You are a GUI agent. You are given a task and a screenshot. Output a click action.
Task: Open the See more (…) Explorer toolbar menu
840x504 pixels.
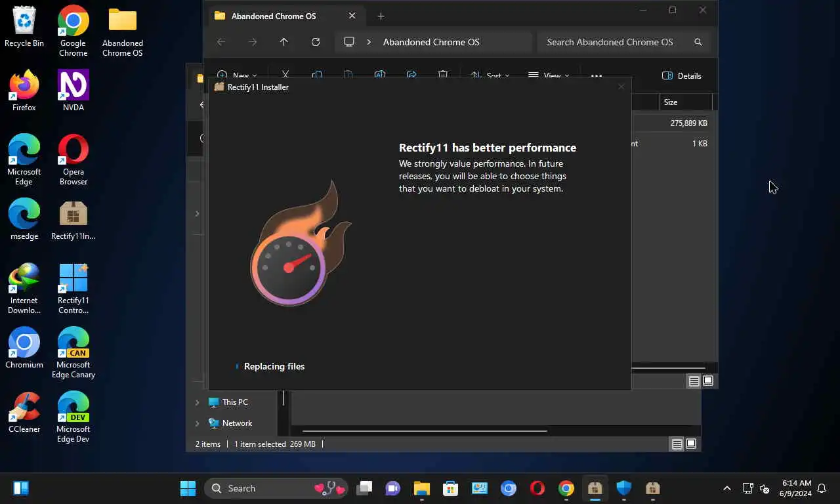597,75
